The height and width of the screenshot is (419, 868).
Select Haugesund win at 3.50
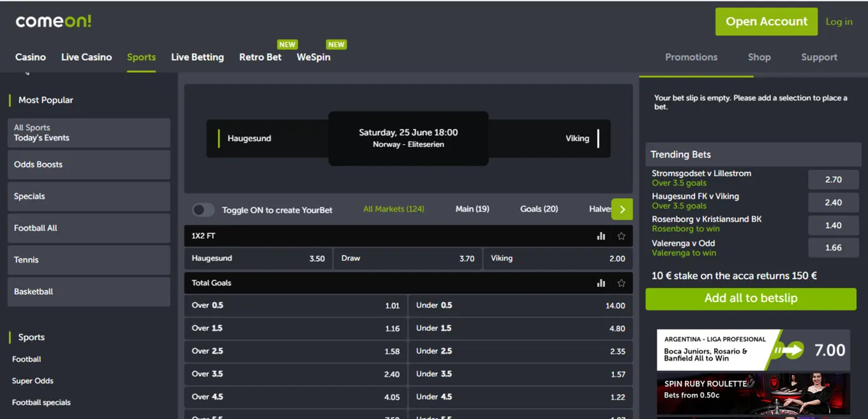coord(258,259)
